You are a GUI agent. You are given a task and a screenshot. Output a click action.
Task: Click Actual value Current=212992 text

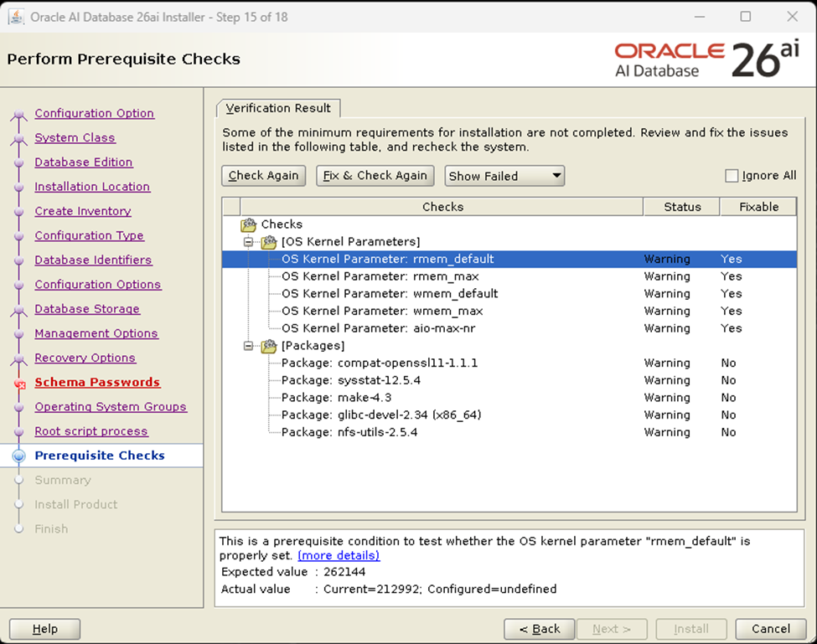[389, 590]
